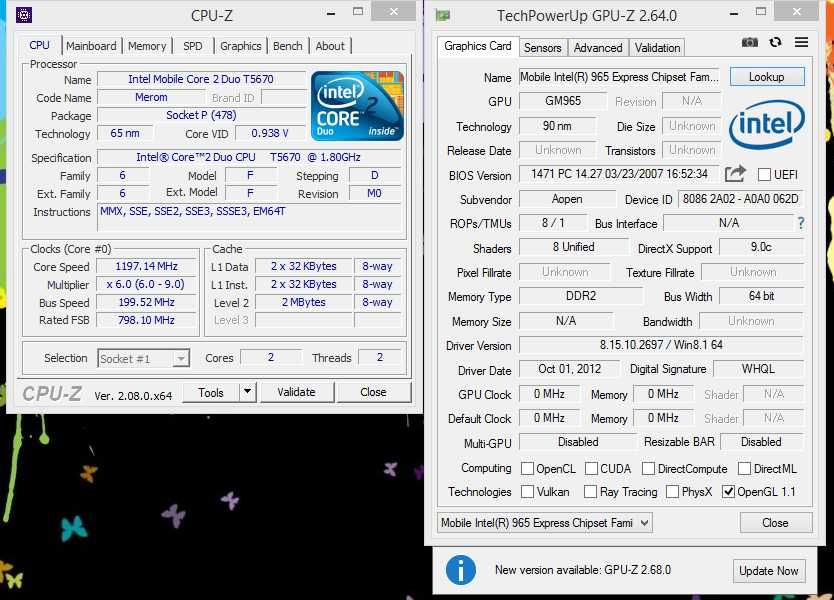Viewport: 834px width, 600px height.
Task: Click the Device ID value field
Action: click(x=740, y=199)
